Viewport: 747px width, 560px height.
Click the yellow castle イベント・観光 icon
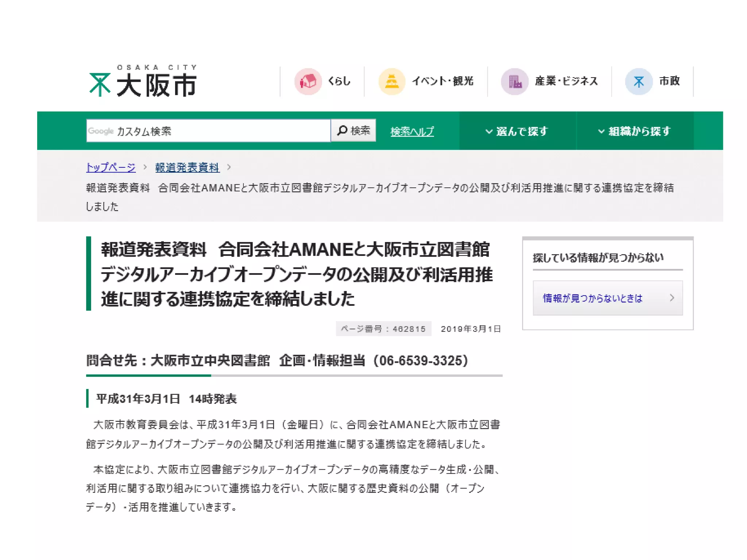coord(392,81)
